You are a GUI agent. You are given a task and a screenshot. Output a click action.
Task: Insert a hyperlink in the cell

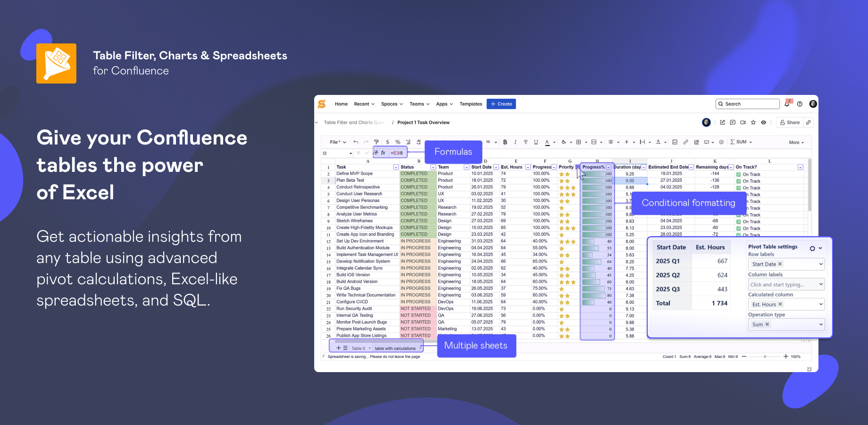click(685, 142)
